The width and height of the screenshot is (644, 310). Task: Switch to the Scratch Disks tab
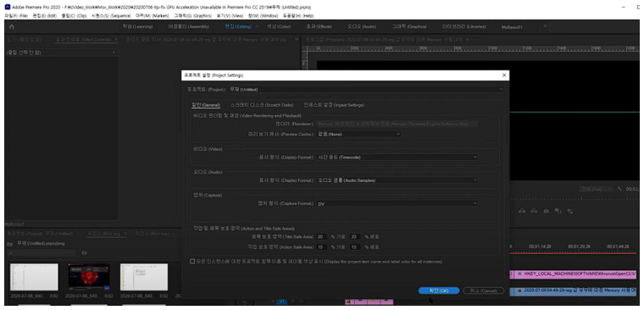point(262,105)
